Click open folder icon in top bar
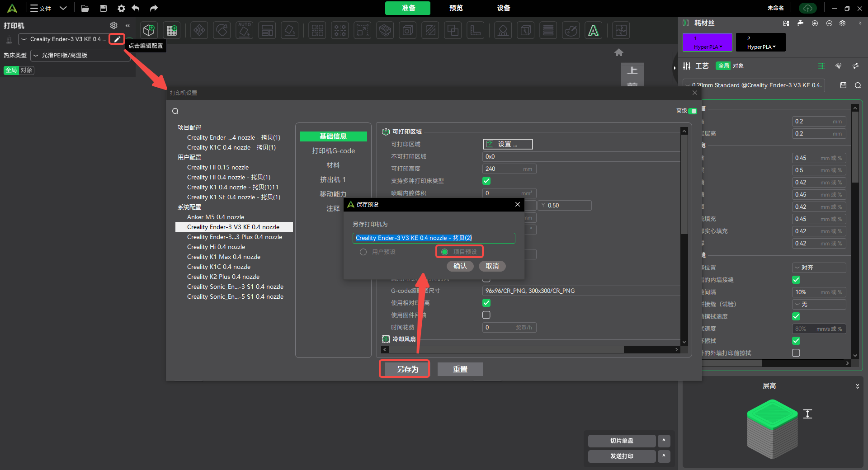 85,8
